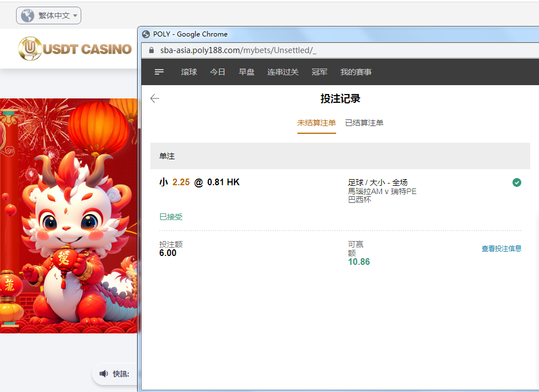Viewport: 539px width, 392px height.
Task: Click the Chrome favicon in POLY title bar
Action: coord(146,34)
